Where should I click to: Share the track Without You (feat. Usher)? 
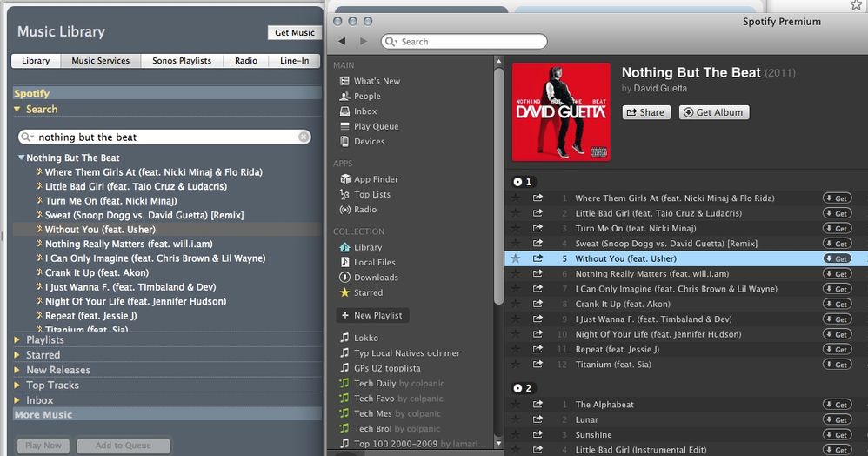coord(537,258)
